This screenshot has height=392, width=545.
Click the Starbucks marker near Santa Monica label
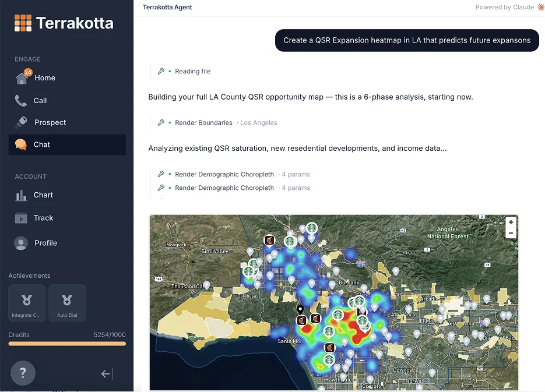(x=329, y=332)
